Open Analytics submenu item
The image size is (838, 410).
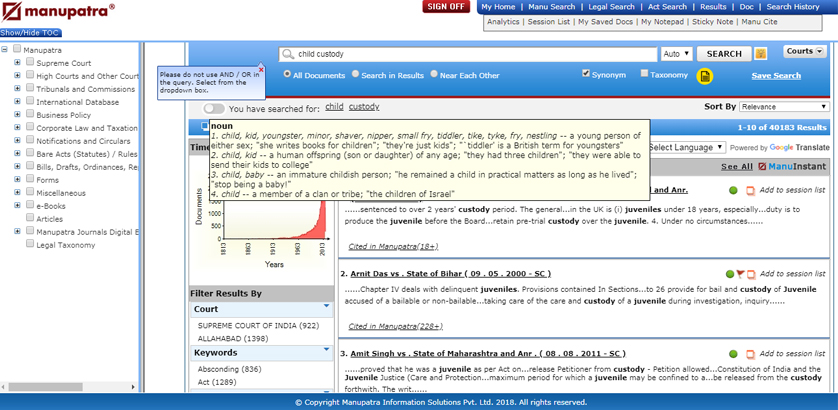[x=503, y=22]
